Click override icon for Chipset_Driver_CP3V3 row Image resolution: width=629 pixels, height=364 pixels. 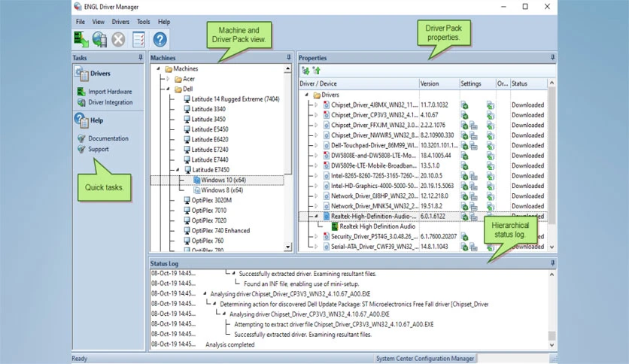click(491, 115)
